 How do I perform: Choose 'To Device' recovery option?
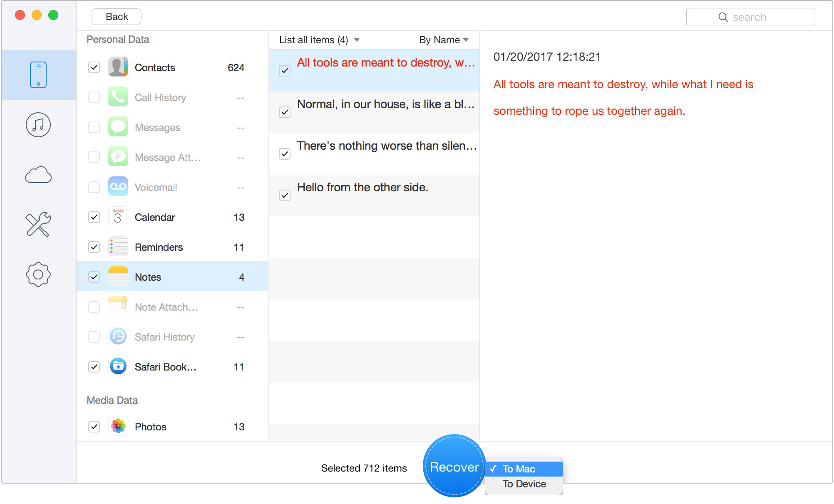click(x=524, y=484)
